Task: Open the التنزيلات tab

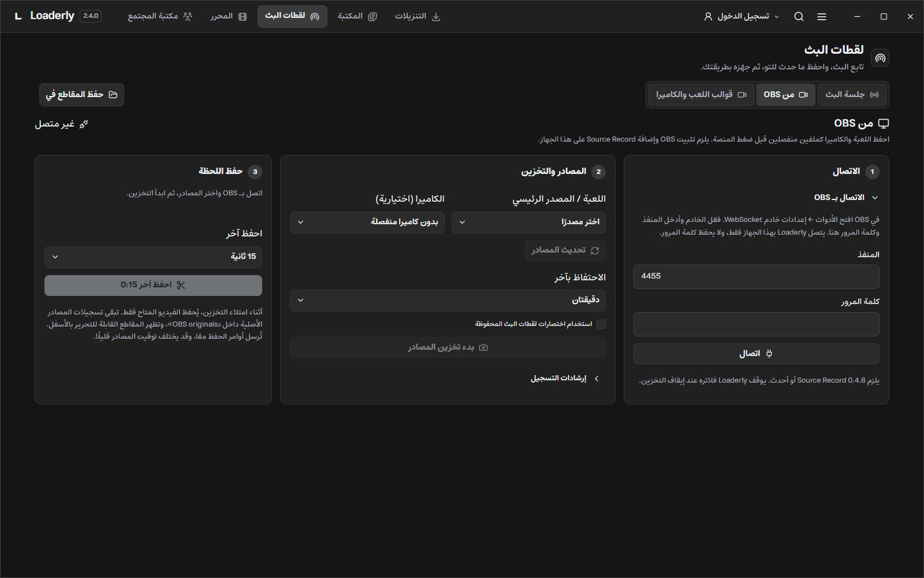Action: (418, 17)
